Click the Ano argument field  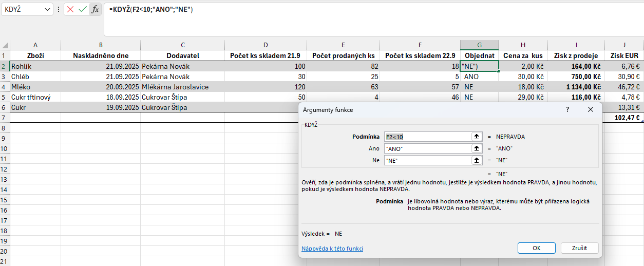point(427,148)
